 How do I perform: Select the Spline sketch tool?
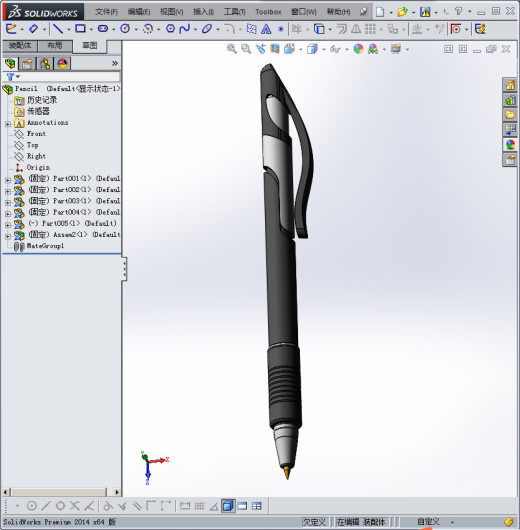click(x=185, y=29)
